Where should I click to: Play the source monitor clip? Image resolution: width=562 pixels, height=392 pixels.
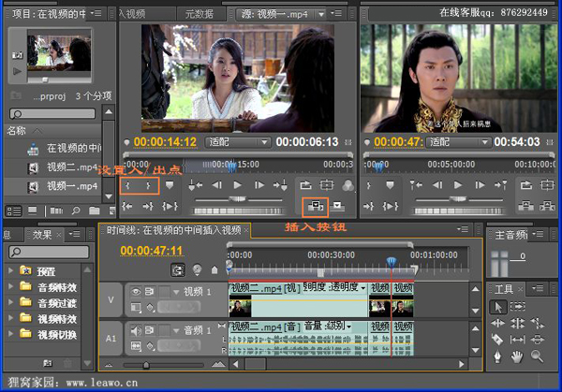point(237,185)
